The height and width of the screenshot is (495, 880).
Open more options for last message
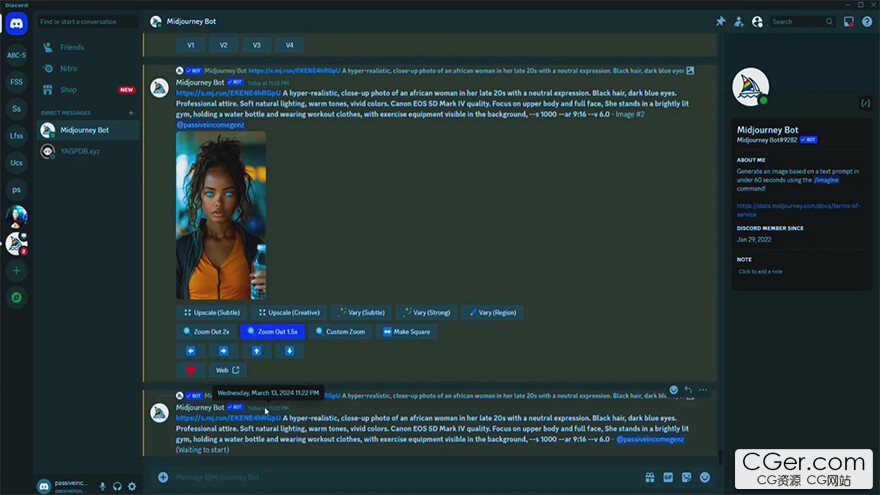click(x=703, y=389)
